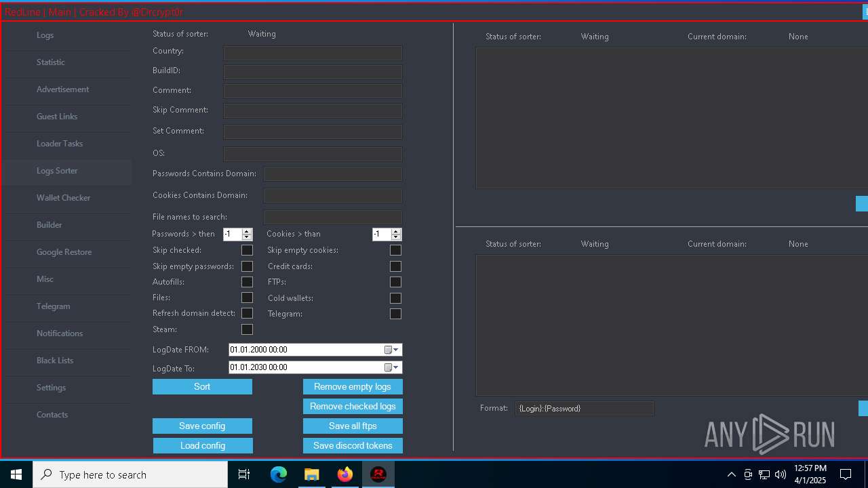Open the Advertisement sidebar tab
This screenshot has height=488, width=868.
pyautogui.click(x=66, y=89)
